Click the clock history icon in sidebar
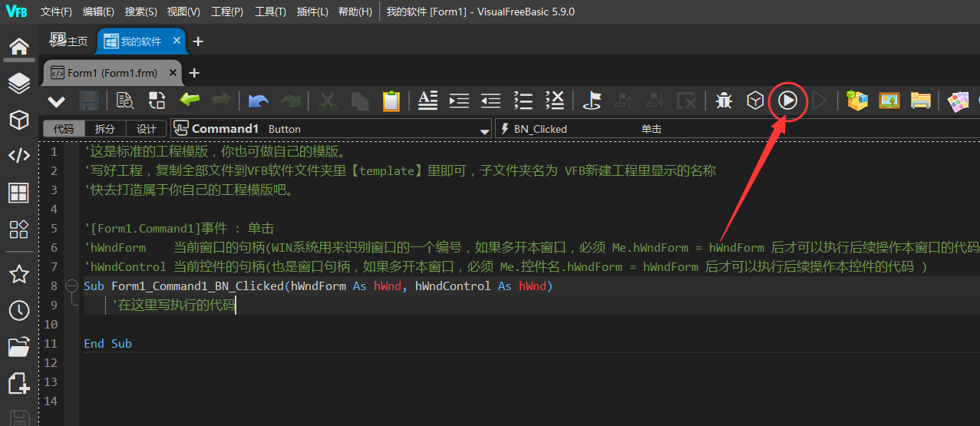The width and height of the screenshot is (980, 426). [x=19, y=310]
